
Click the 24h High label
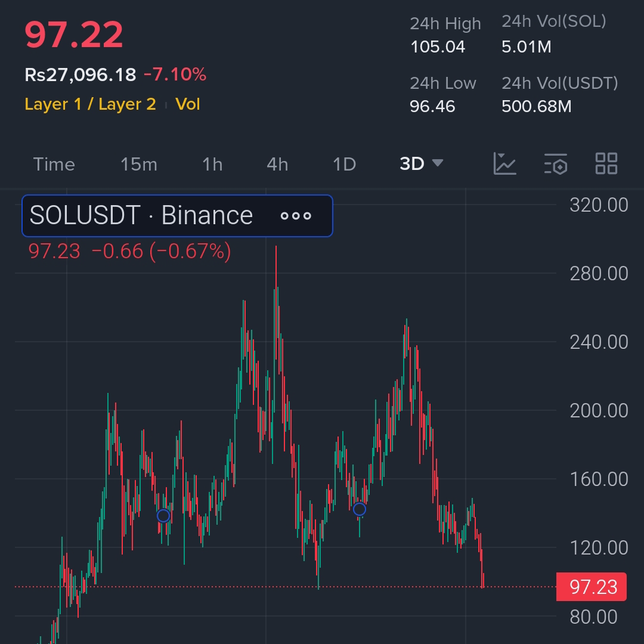click(445, 23)
